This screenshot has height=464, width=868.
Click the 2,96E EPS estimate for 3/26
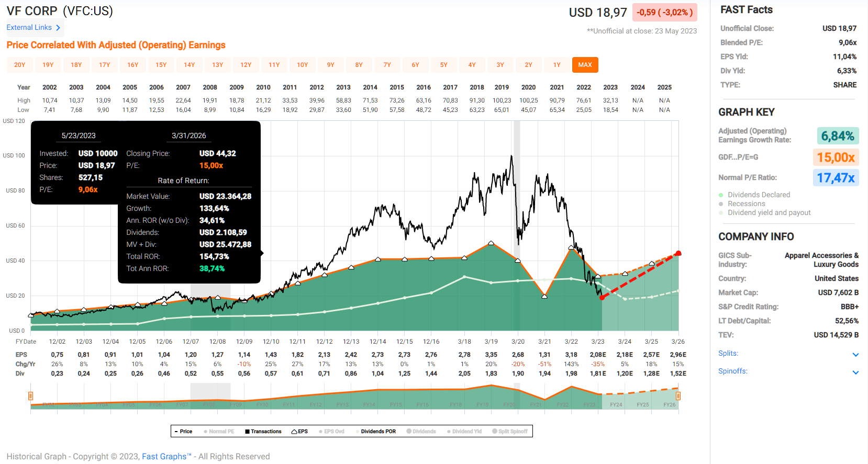tap(678, 355)
